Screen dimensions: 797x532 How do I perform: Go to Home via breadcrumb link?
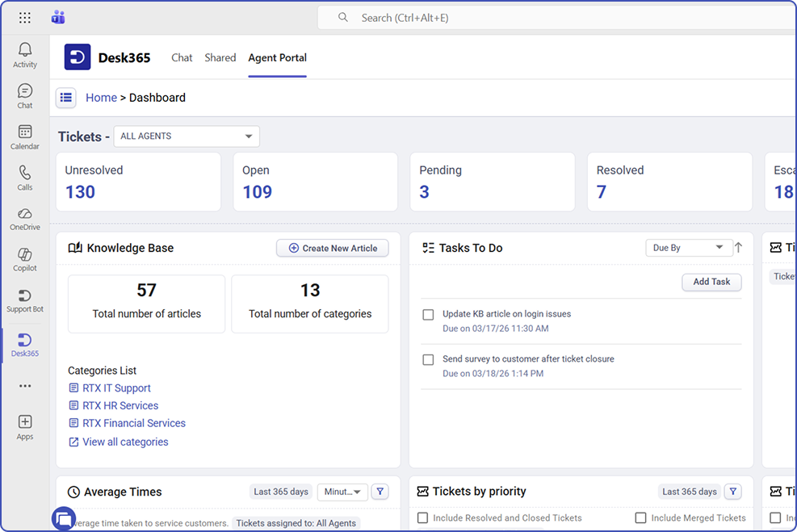tap(101, 98)
